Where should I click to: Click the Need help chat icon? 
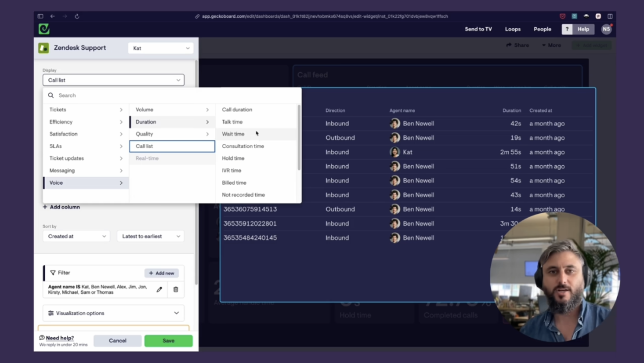(42, 338)
